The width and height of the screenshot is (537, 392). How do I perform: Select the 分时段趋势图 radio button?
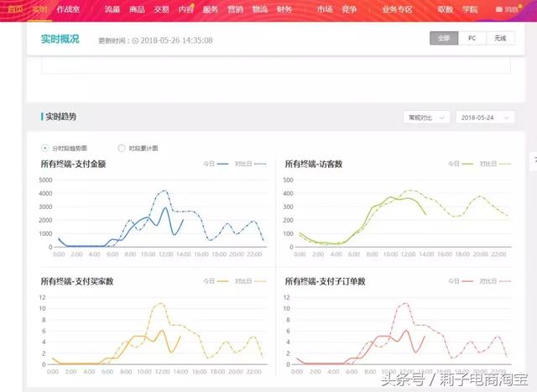[44, 148]
